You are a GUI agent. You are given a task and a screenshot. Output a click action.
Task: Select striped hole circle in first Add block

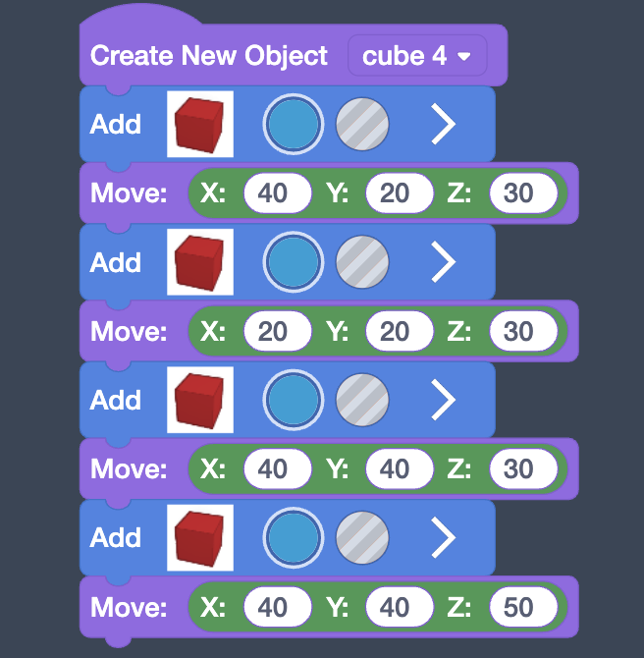coord(362,124)
